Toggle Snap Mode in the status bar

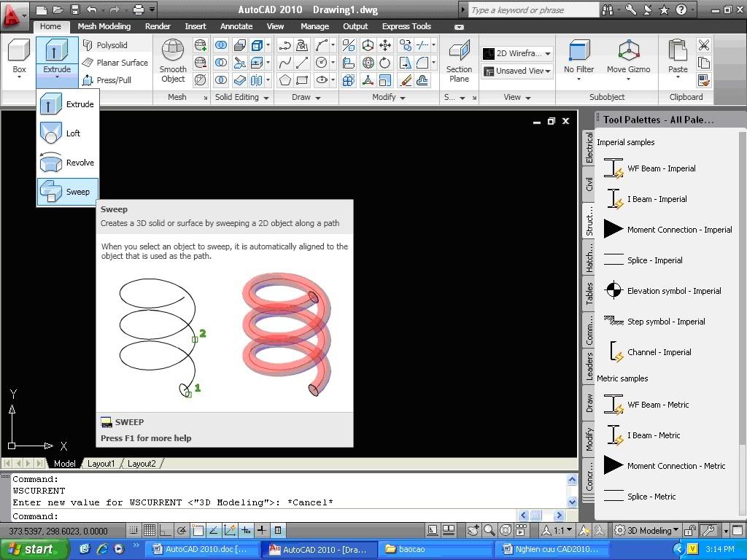point(133,530)
